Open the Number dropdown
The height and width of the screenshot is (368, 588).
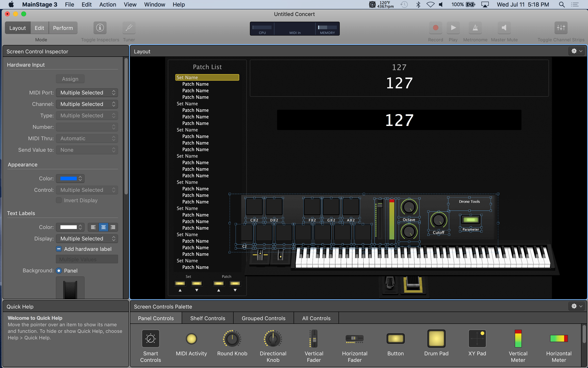87,127
